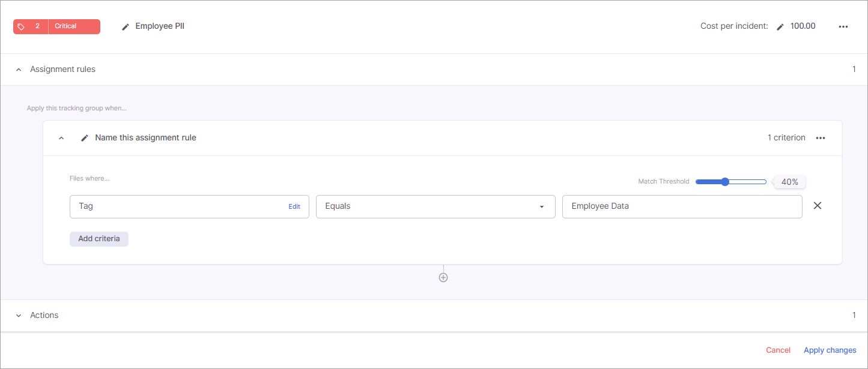Image resolution: width=868 pixels, height=369 pixels.
Task: Click the 100.00 cost value
Action: click(803, 26)
